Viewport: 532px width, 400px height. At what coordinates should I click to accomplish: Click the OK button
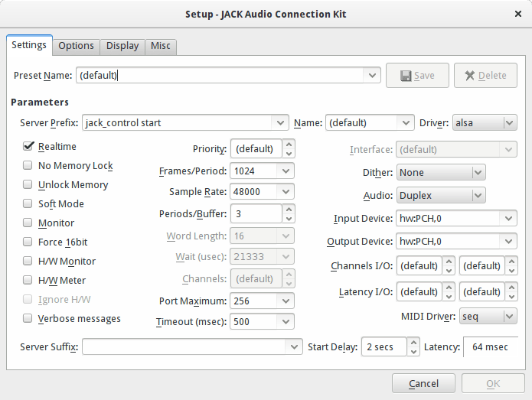click(x=493, y=383)
